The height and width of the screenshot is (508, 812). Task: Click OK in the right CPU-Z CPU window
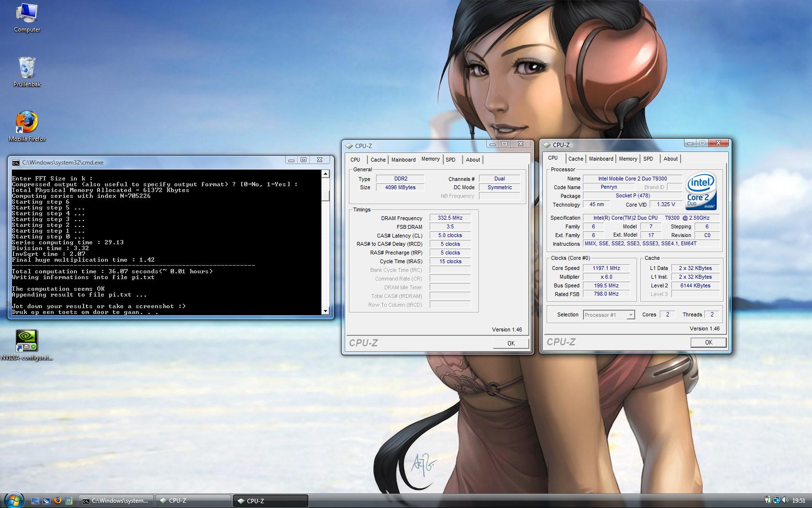coord(709,342)
